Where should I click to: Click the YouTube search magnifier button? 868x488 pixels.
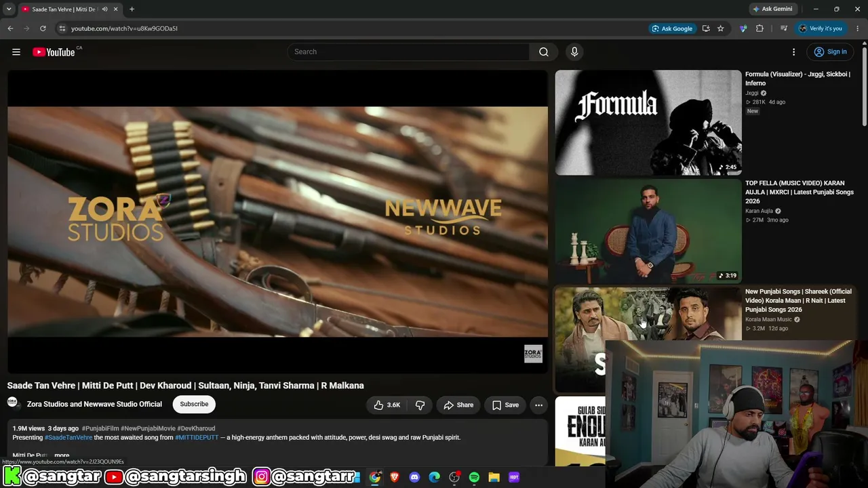[x=544, y=52]
